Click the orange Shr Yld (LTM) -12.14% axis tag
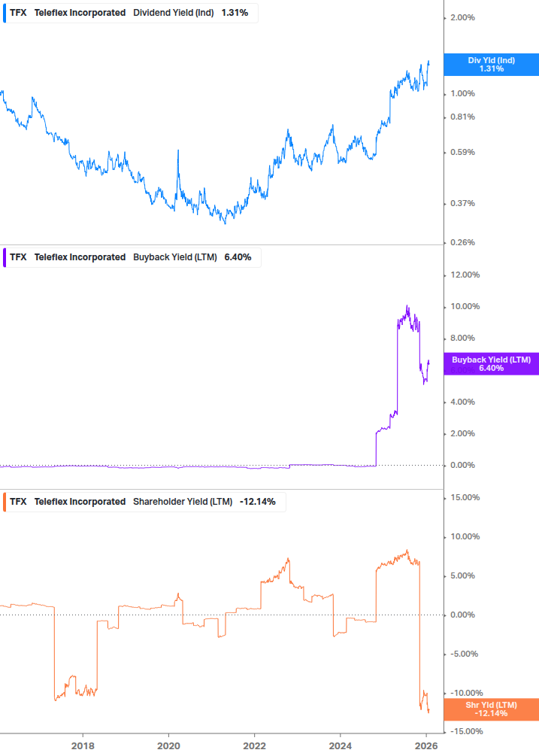The height and width of the screenshot is (756, 539). click(492, 709)
